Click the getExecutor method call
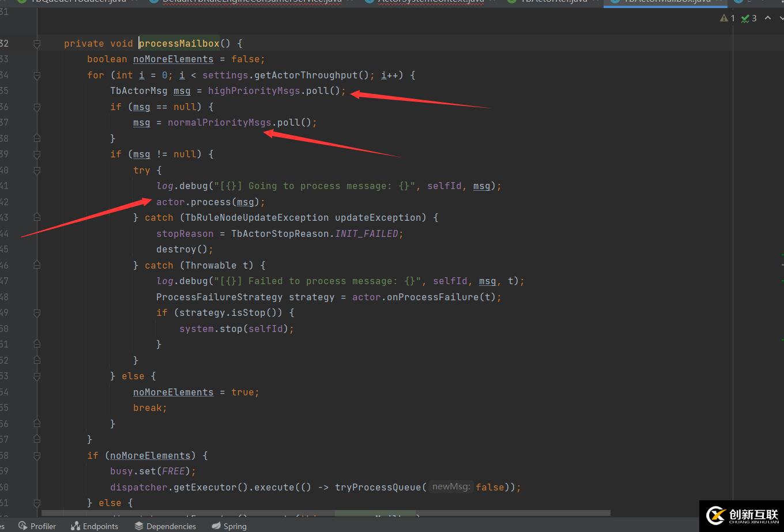Viewport: 784px width, 532px height. [x=205, y=487]
